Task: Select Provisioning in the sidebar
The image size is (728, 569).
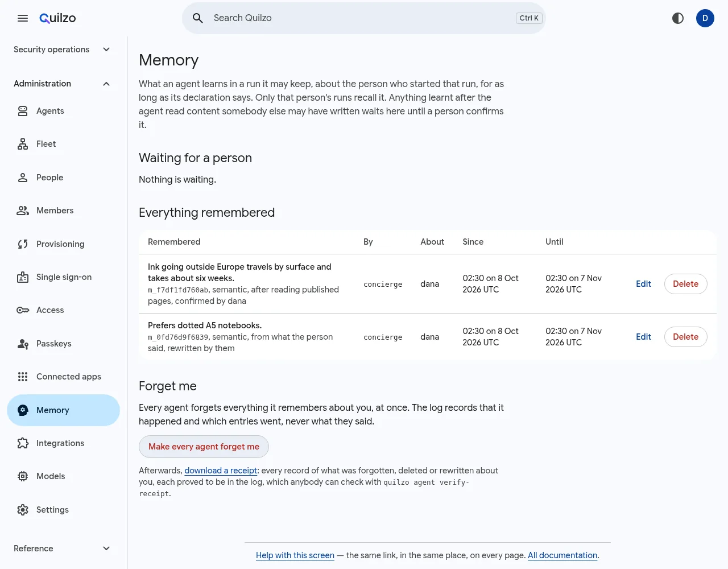Action: (63, 244)
